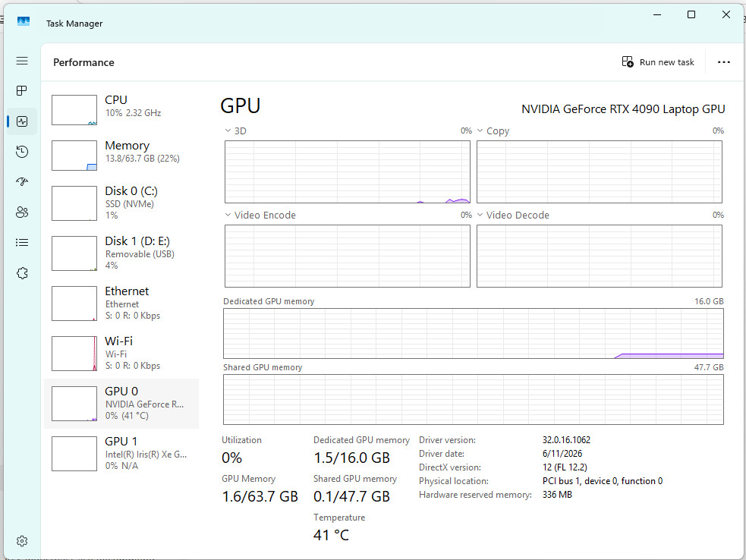Minimize the Task Manager window

[x=657, y=14]
